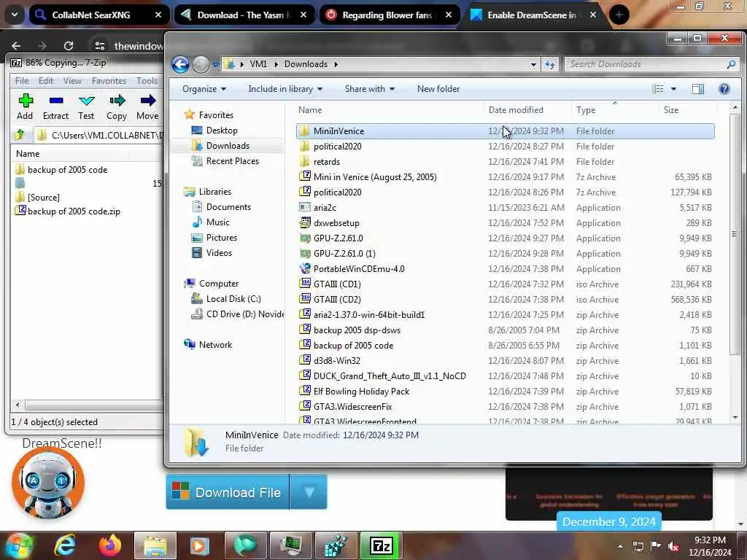Open Firefox from the taskbar
Viewport: 747px width, 560px height.
[x=109, y=545]
